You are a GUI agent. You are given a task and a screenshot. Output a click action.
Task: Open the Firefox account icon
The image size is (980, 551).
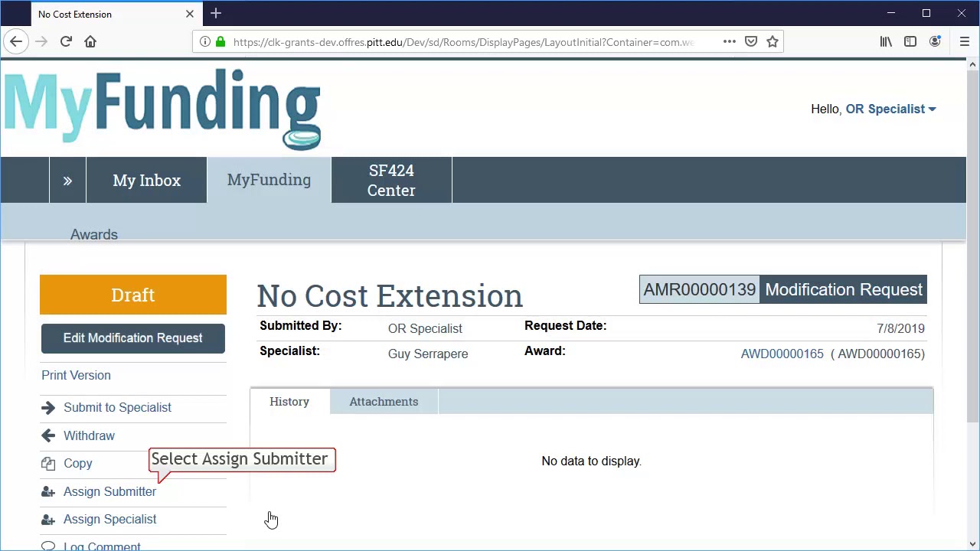935,41
